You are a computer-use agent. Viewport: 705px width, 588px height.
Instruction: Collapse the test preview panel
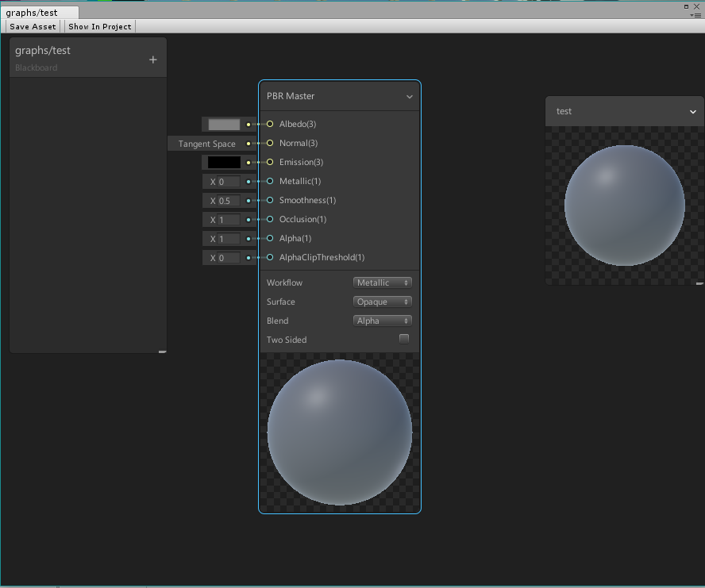click(x=693, y=111)
